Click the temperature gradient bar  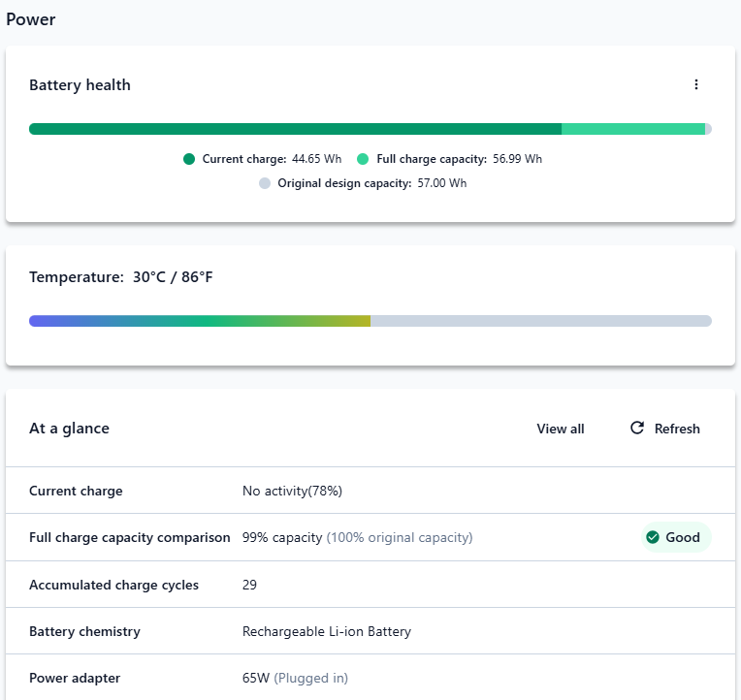pos(370,321)
